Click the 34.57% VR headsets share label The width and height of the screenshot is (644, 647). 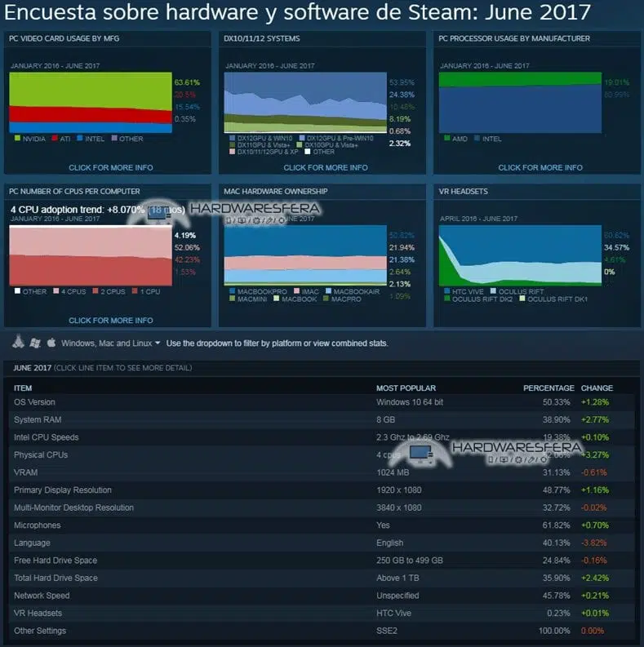[616, 247]
